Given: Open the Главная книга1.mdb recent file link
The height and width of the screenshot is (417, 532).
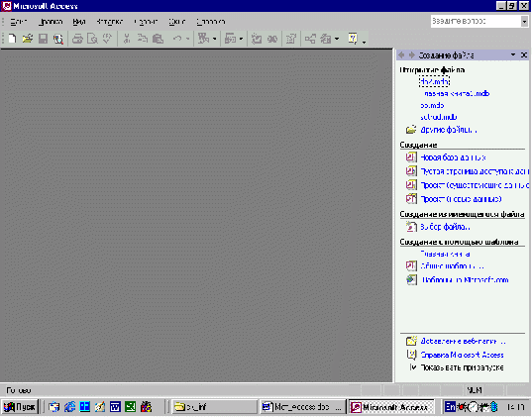Looking at the screenshot, I should (457, 94).
